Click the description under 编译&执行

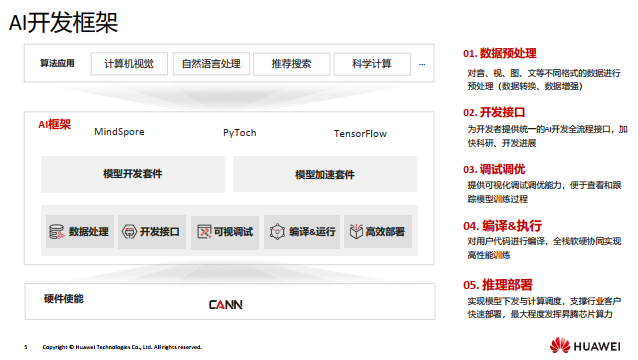click(x=544, y=248)
